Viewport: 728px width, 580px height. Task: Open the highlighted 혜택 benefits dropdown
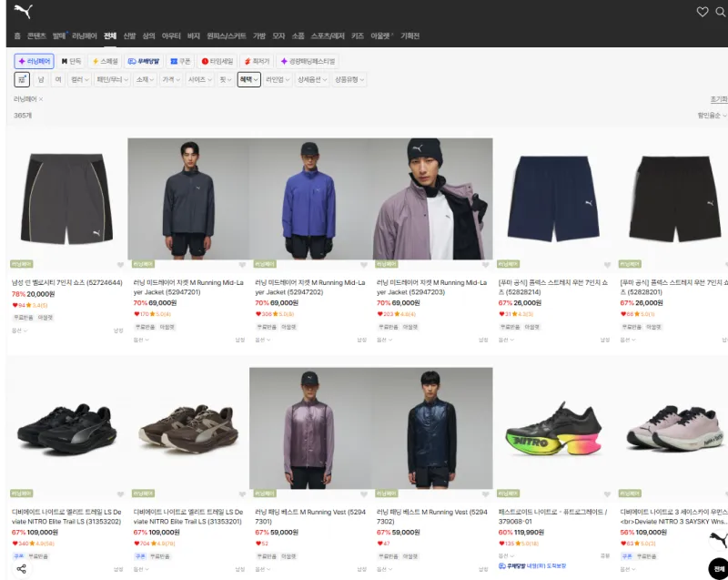tap(248, 79)
